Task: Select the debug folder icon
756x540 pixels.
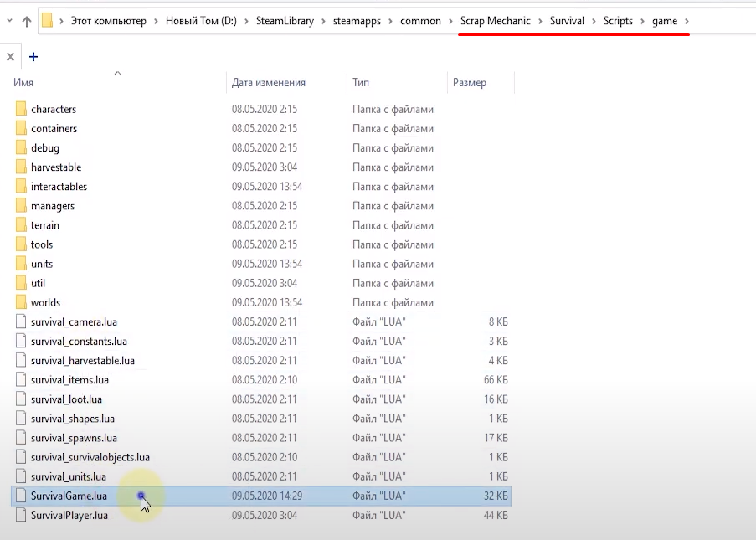Action: tap(21, 147)
